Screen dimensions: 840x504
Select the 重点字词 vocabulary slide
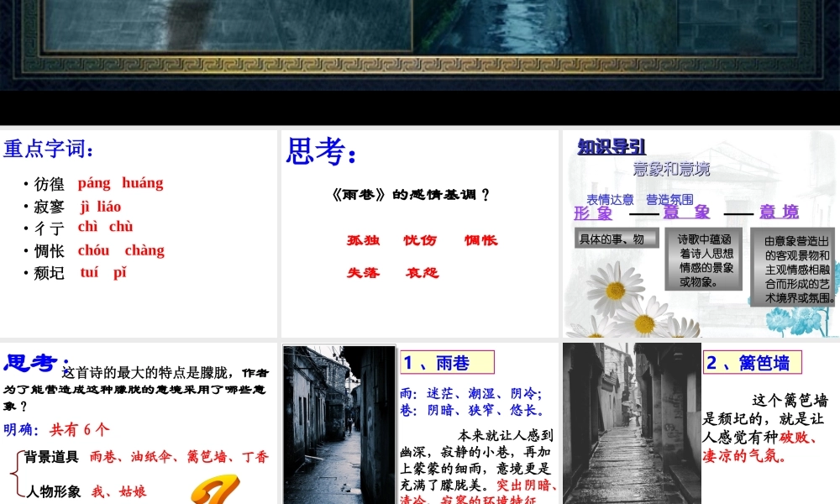pos(139,233)
